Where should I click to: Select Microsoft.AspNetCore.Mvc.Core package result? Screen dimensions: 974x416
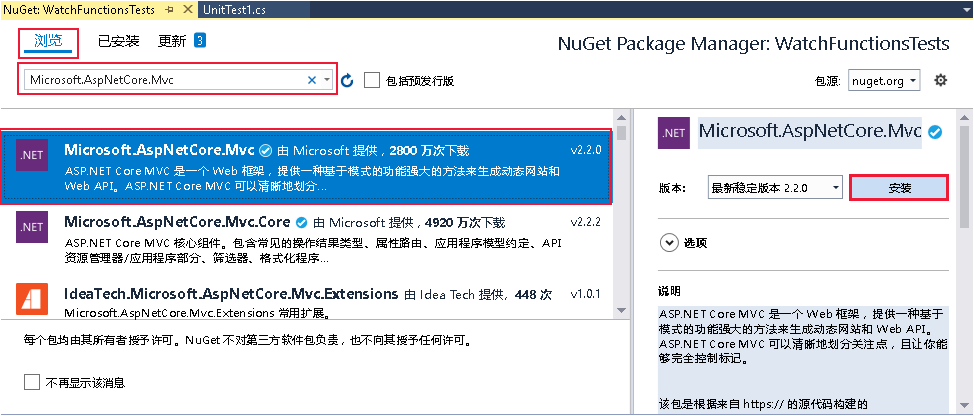(307, 238)
